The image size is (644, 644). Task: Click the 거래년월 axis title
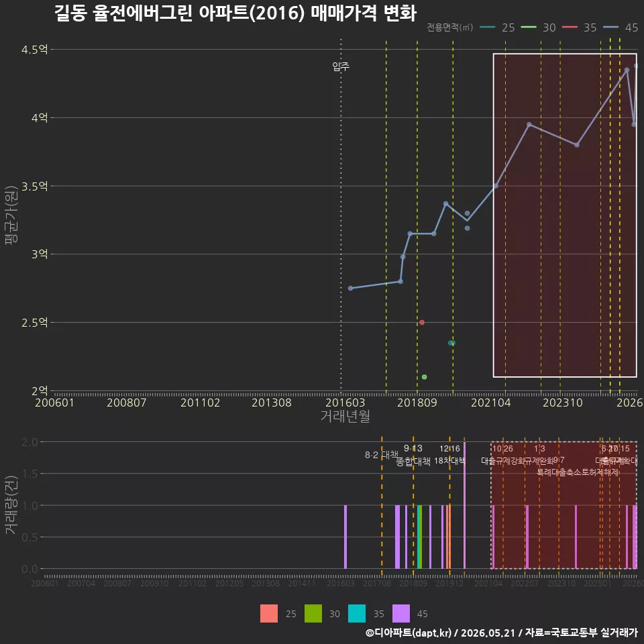[345, 416]
